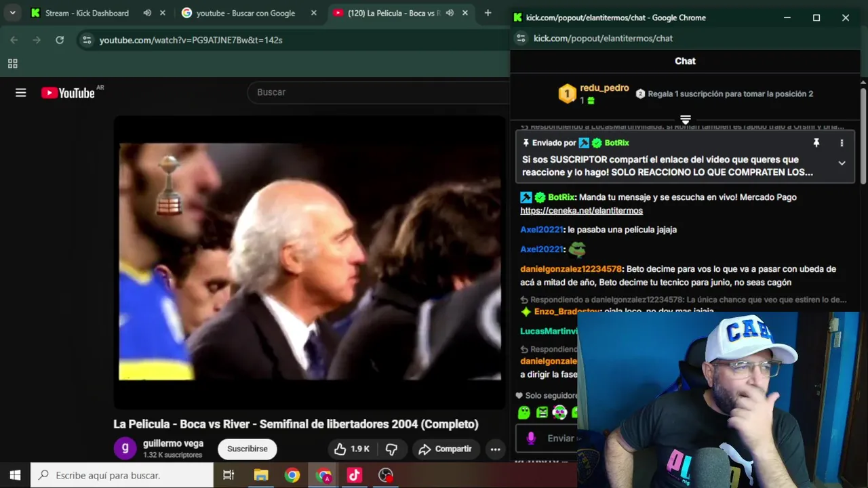Go back in the YouTube browser window
868x488 pixels.
coord(14,40)
